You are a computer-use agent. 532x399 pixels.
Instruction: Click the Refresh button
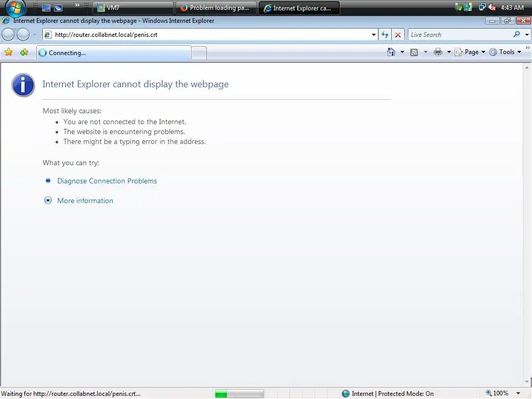tap(385, 35)
